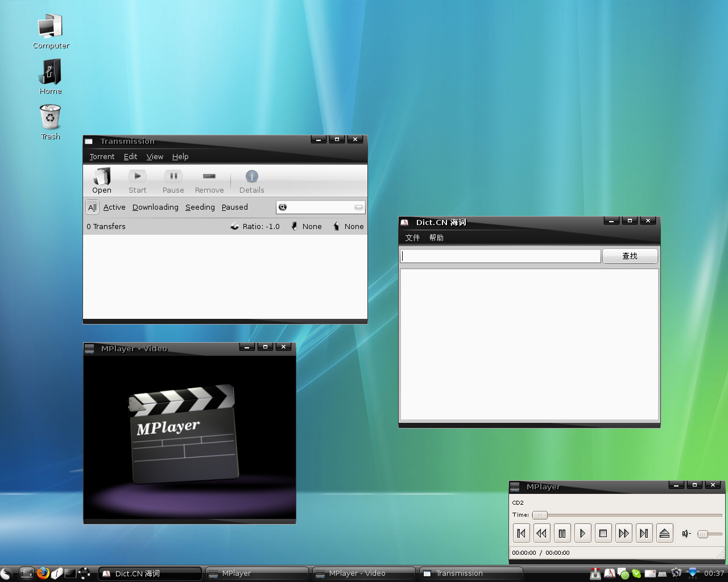This screenshot has height=582, width=728.
Task: Open the View menu in Transmission
Action: coord(155,157)
